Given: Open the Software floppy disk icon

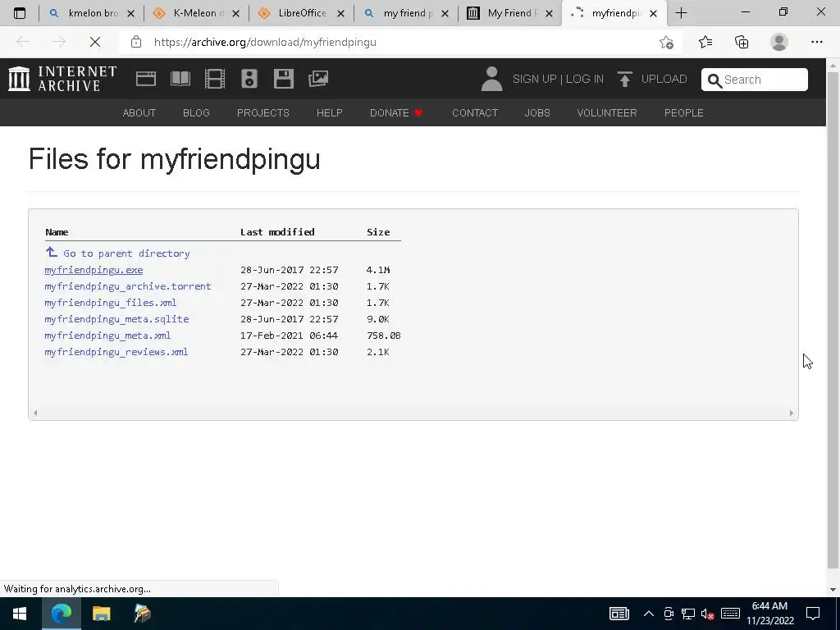Looking at the screenshot, I should (x=283, y=79).
